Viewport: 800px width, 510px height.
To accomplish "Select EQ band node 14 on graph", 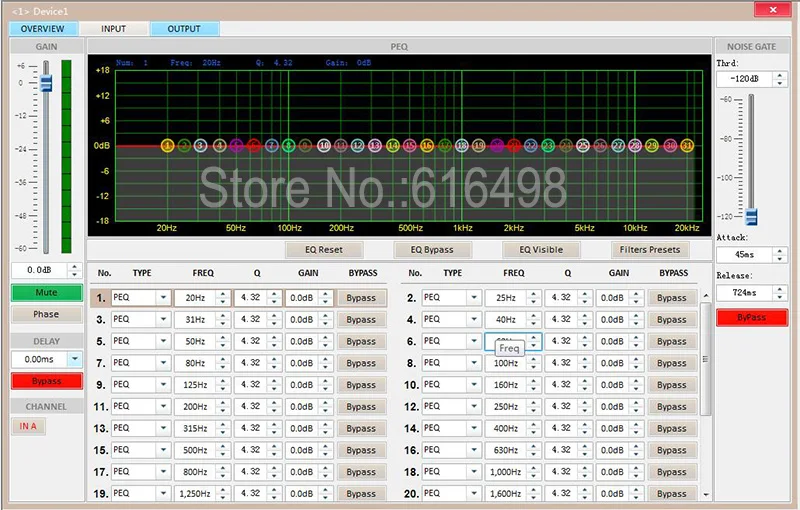I will (x=392, y=146).
